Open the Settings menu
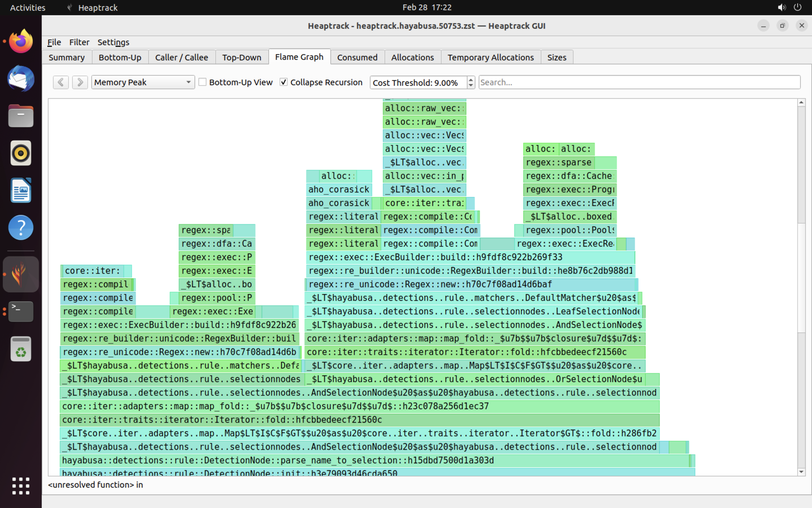This screenshot has height=508, width=812. click(113, 42)
